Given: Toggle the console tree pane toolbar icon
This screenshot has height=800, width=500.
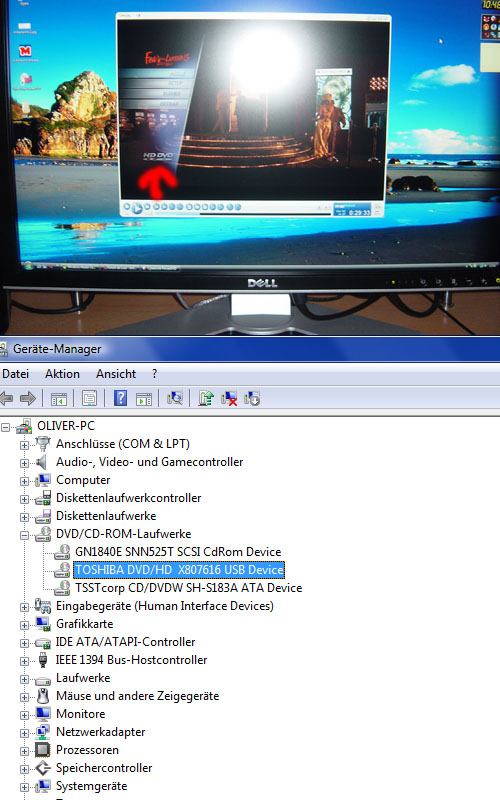Looking at the screenshot, I should tap(59, 398).
